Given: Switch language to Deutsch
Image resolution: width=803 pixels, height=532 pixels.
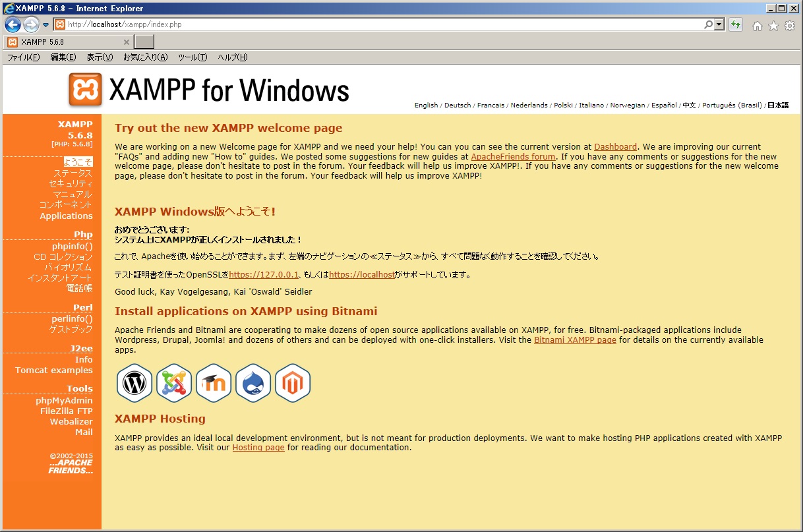Looking at the screenshot, I should tap(458, 105).
